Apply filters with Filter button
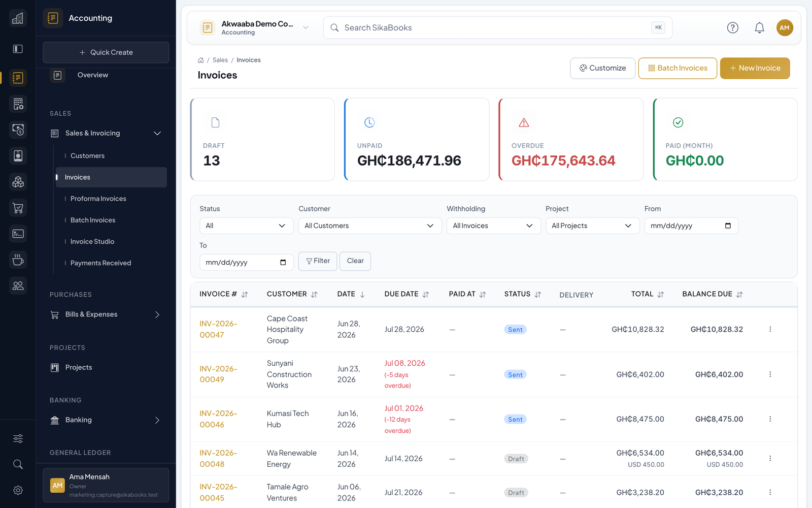This screenshot has height=508, width=812. pyautogui.click(x=318, y=261)
